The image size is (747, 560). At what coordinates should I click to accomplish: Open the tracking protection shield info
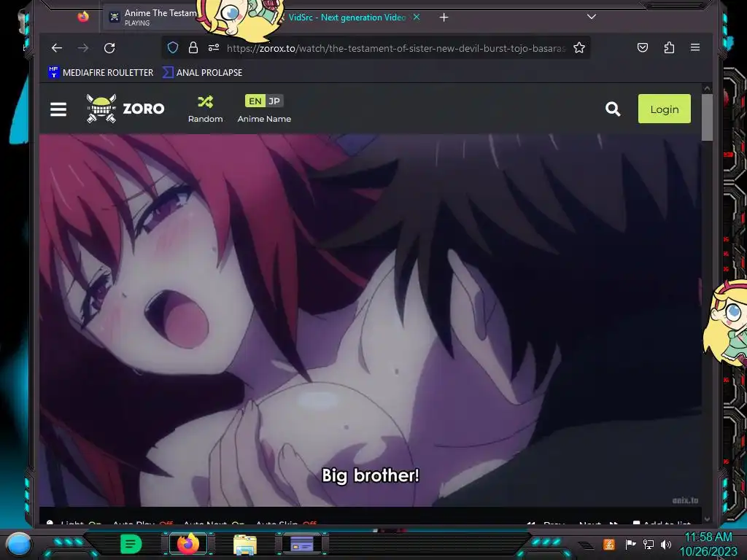click(173, 47)
